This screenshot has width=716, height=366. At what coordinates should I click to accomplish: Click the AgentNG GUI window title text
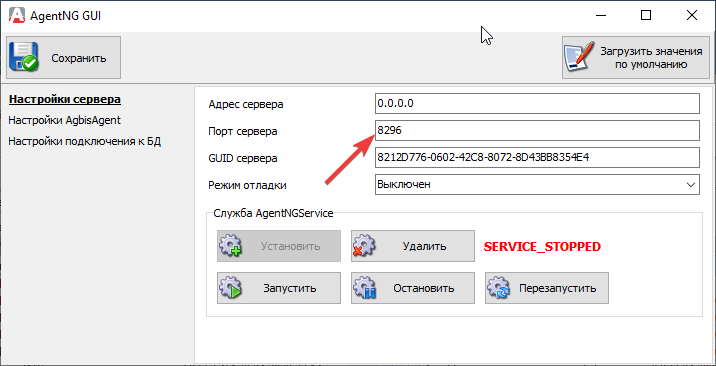point(65,16)
